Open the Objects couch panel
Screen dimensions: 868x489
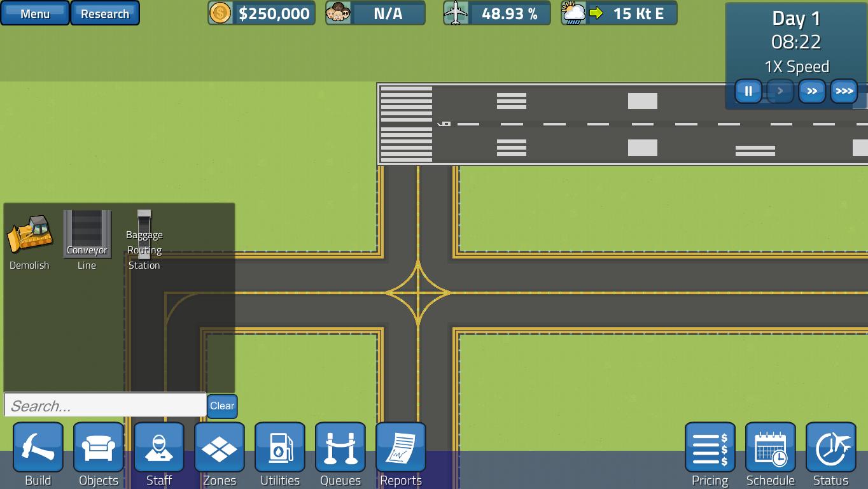click(99, 448)
